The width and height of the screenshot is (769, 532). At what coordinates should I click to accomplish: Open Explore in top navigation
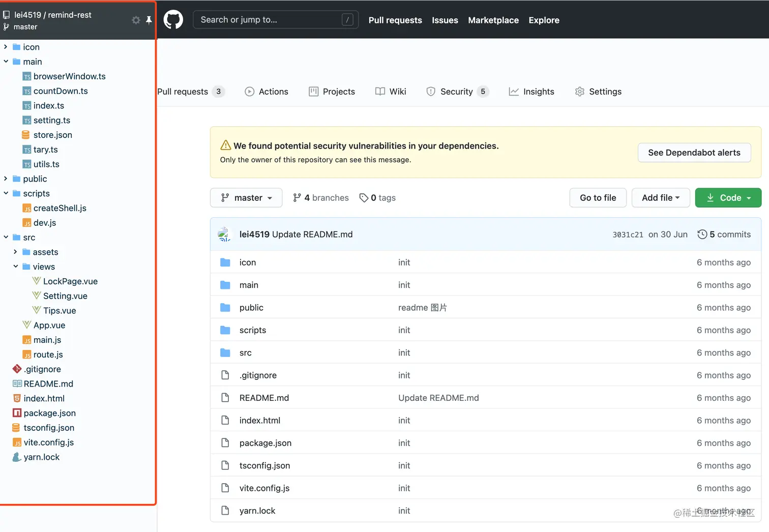[544, 20]
